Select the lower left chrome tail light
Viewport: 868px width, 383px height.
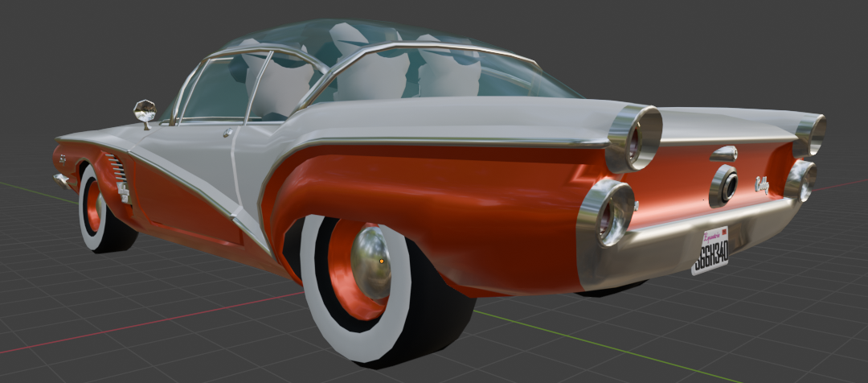click(608, 212)
